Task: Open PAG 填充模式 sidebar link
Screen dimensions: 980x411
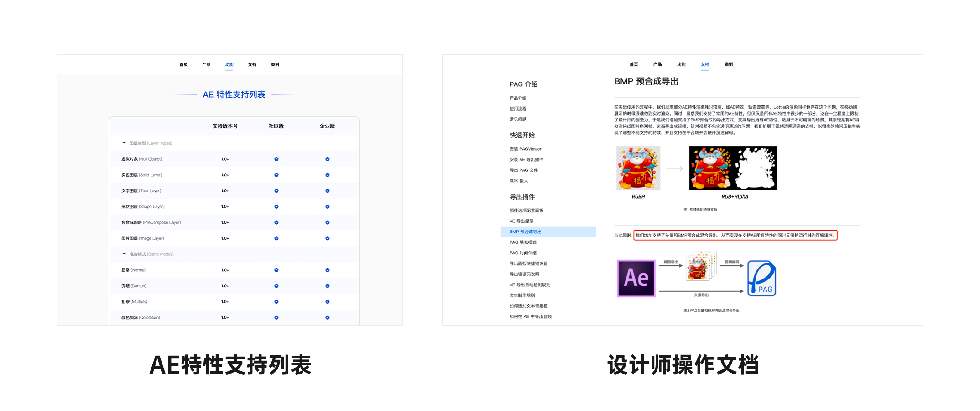Action: tap(523, 242)
